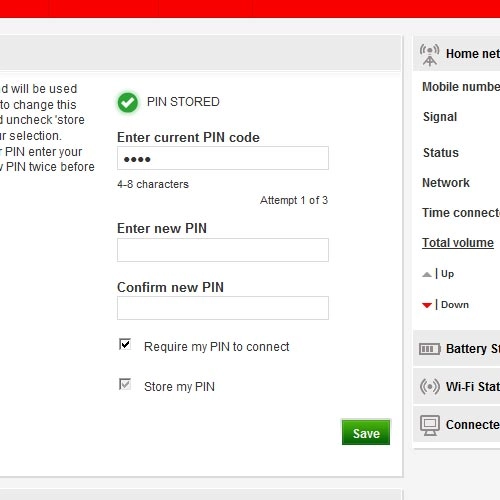The height and width of the screenshot is (500, 500).
Task: Click into the Confirm new PIN field
Action: 223,308
